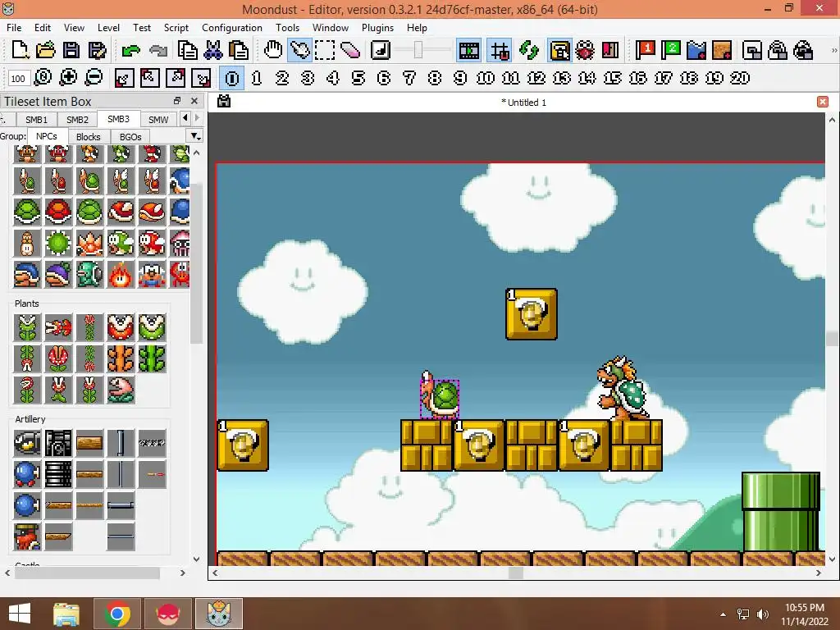Switch to section 5

click(358, 78)
